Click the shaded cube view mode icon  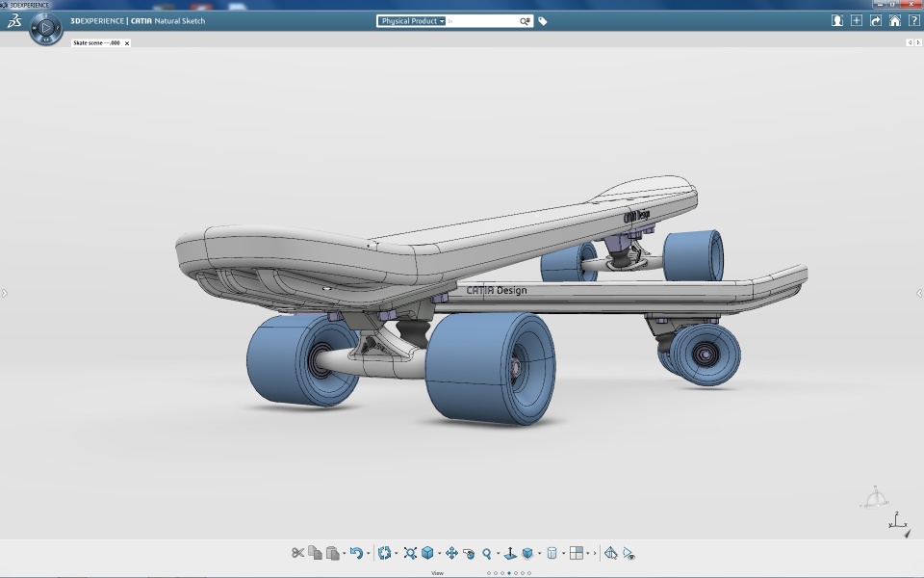[x=527, y=553]
